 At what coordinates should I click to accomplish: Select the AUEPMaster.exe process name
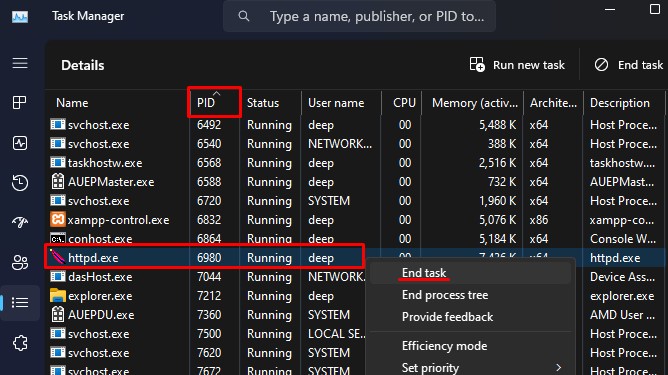click(111, 182)
